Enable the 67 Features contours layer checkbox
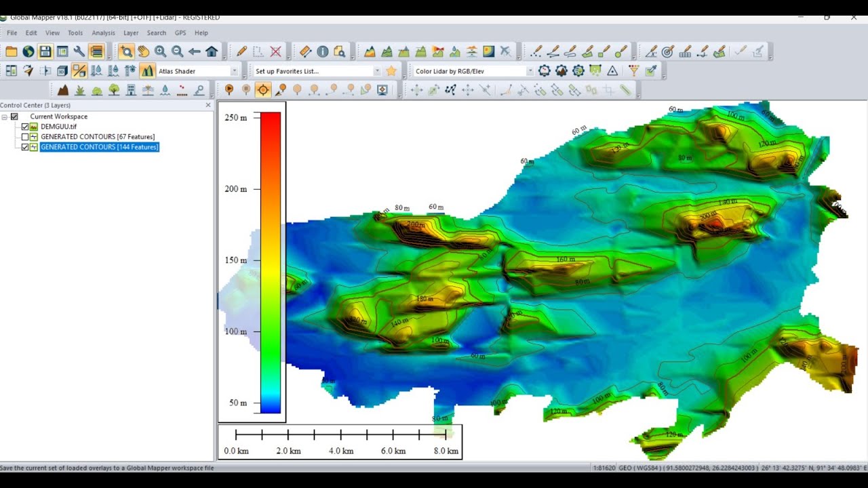The image size is (868, 488). point(25,137)
